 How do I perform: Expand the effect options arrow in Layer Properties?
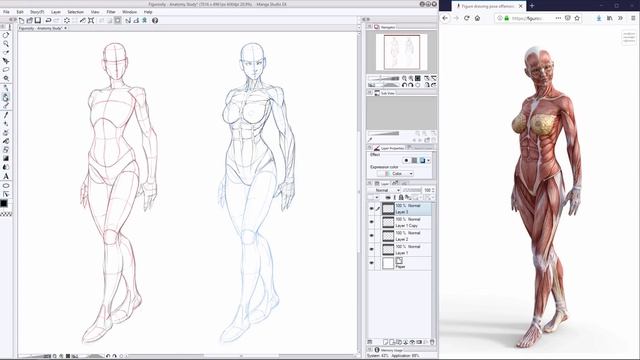(428, 160)
